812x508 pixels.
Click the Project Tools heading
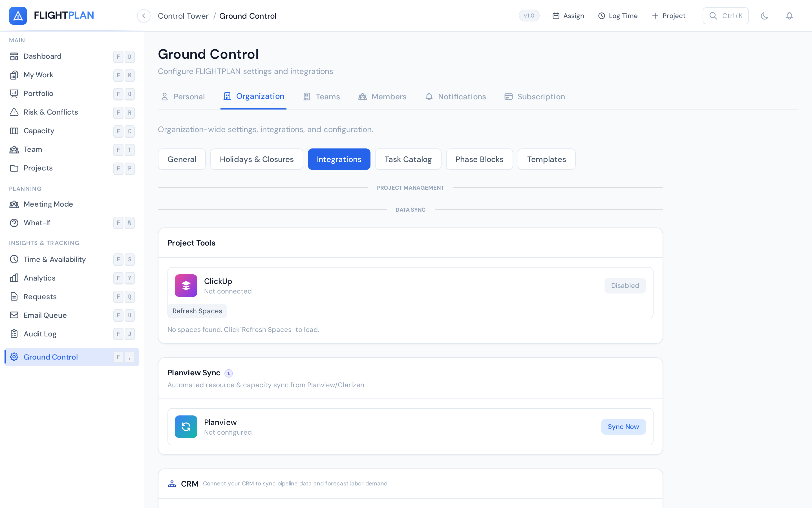(191, 243)
